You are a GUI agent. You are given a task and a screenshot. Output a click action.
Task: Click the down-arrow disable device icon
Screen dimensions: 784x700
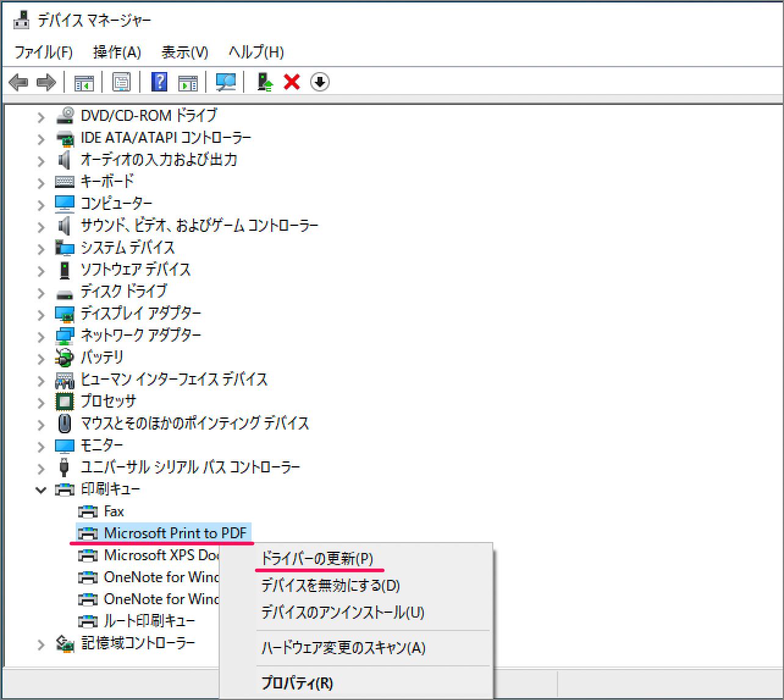[x=320, y=82]
